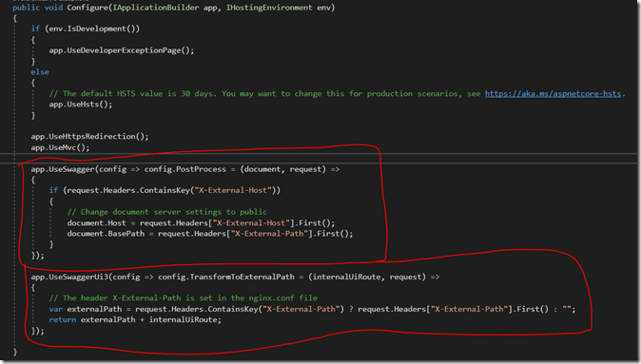Click the 'if (env.IsDevelopment())' line
Image resolution: width=641 pixels, height=364 pixels.
click(86, 29)
